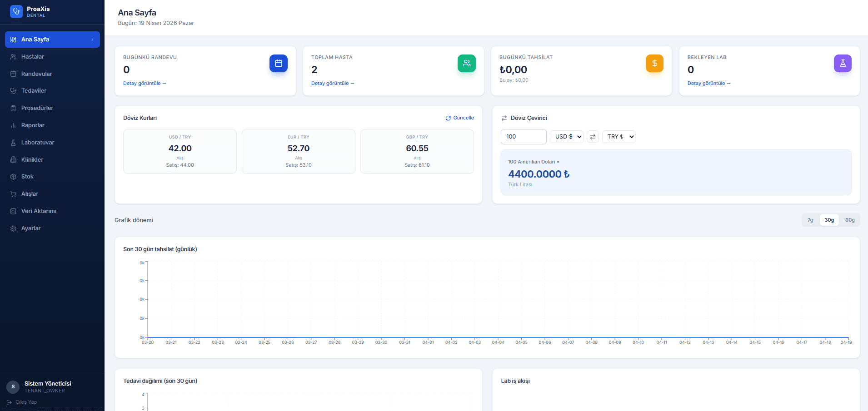The image size is (868, 411).
Task: Click the Alışlar shopping cart icon
Action: pyautogui.click(x=13, y=194)
